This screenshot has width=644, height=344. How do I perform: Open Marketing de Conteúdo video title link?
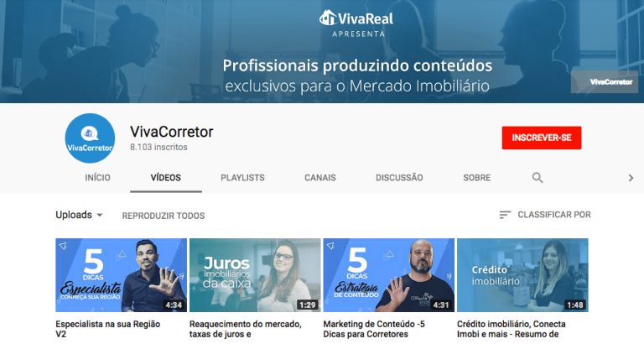pyautogui.click(x=374, y=329)
